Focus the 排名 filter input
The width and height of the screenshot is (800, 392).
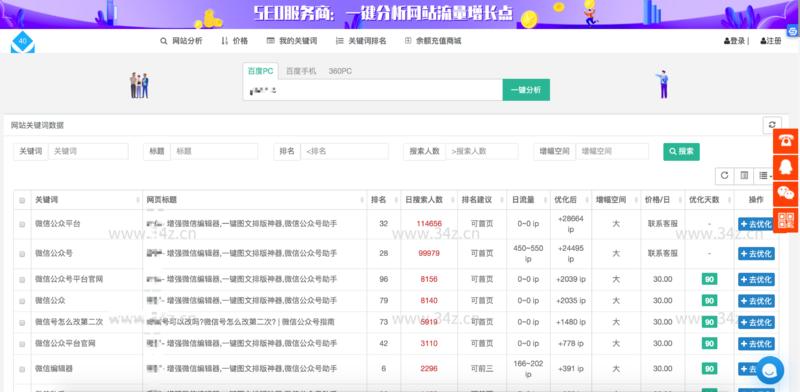[x=344, y=152]
